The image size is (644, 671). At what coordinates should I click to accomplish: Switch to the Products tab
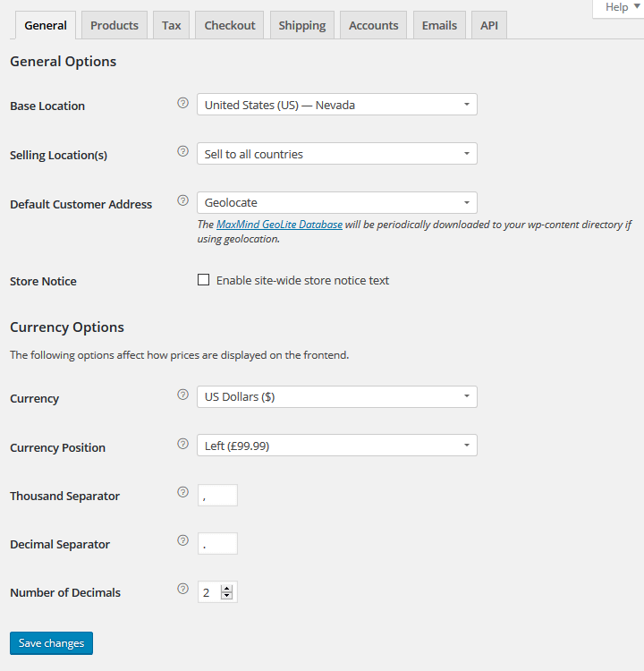[x=114, y=25]
